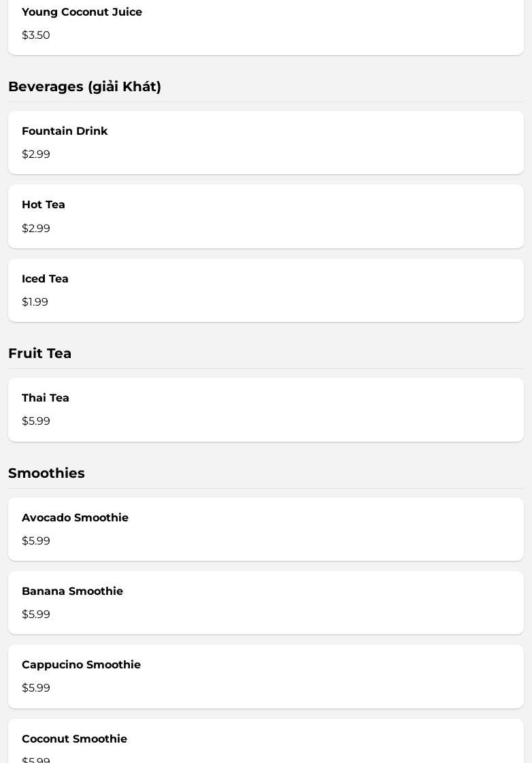Screen dimensions: 532x763
Task: Open the Fountain Drink menu item
Action: click(x=266, y=142)
